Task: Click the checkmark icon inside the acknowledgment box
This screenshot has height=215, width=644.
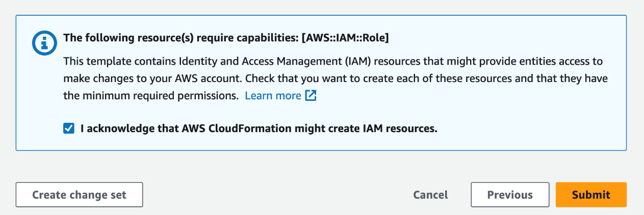Action: tap(68, 128)
